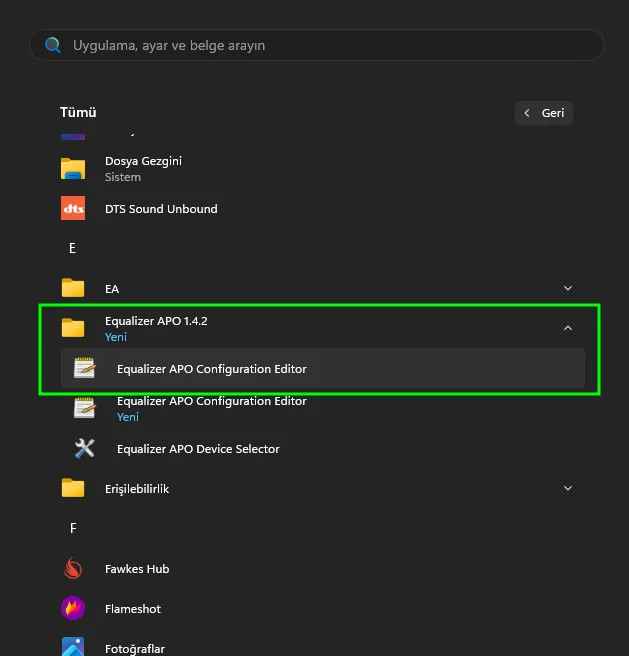Launch DTS Sound Unbound via its dts icon
Image resolution: width=629 pixels, height=656 pixels.
(x=73, y=208)
